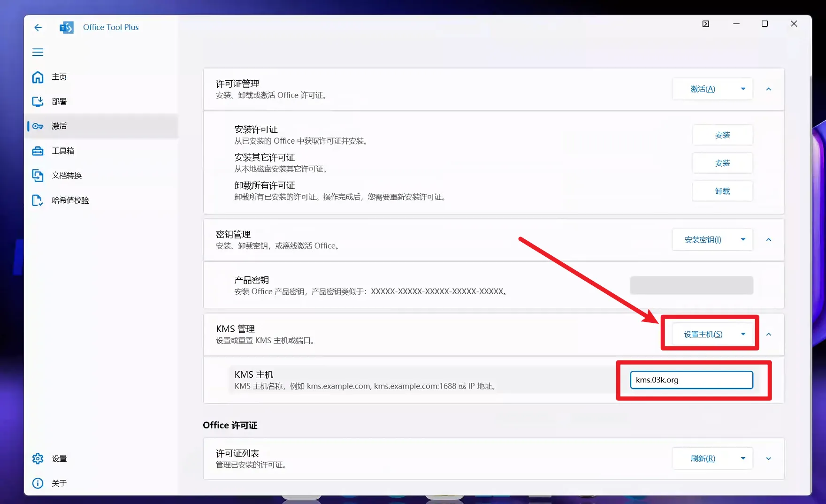Open the 工具箱 toolbox page
826x504 pixels.
click(x=101, y=151)
